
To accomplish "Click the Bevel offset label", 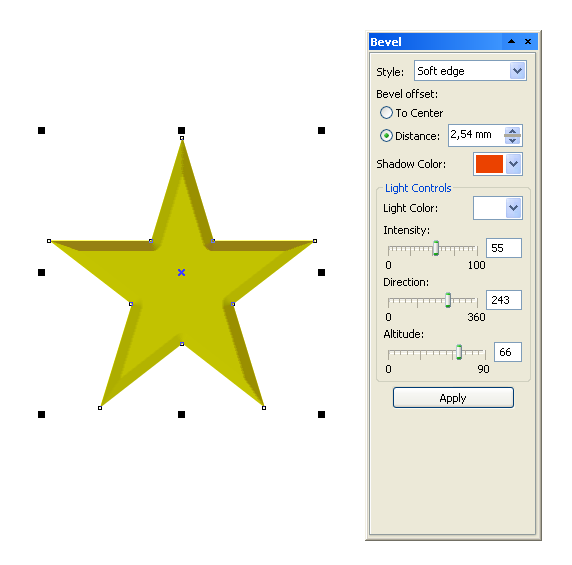I will [x=407, y=94].
